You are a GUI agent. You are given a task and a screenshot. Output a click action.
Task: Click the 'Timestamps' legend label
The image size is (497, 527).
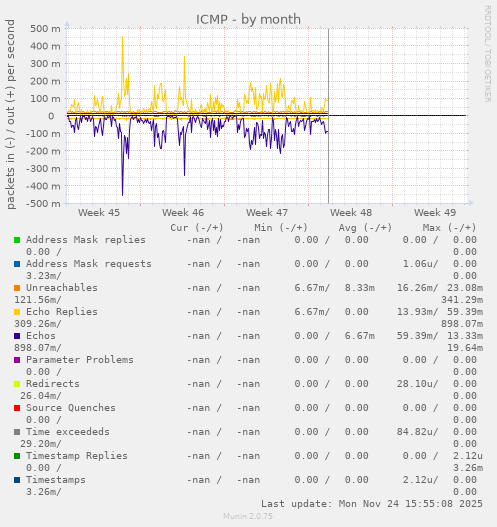pyautogui.click(x=56, y=480)
